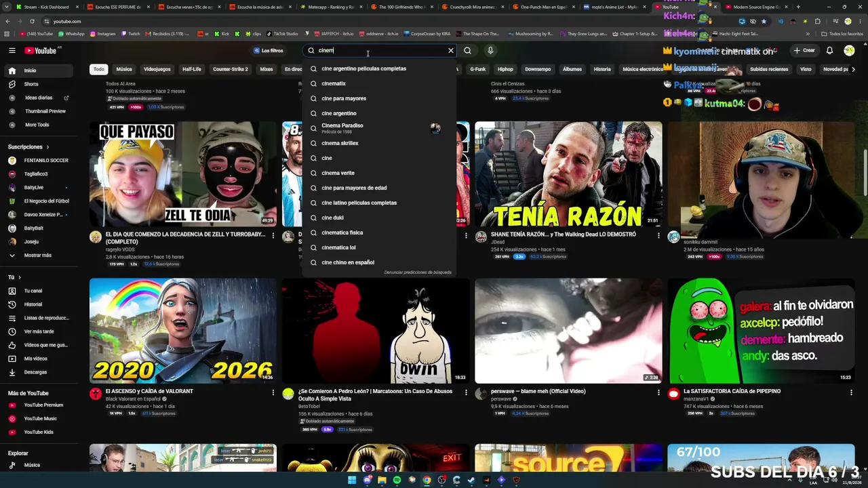Screen dimensions: 868x488
Task: Choose suggestion "Cinema Paradiso"
Action: (380, 128)
